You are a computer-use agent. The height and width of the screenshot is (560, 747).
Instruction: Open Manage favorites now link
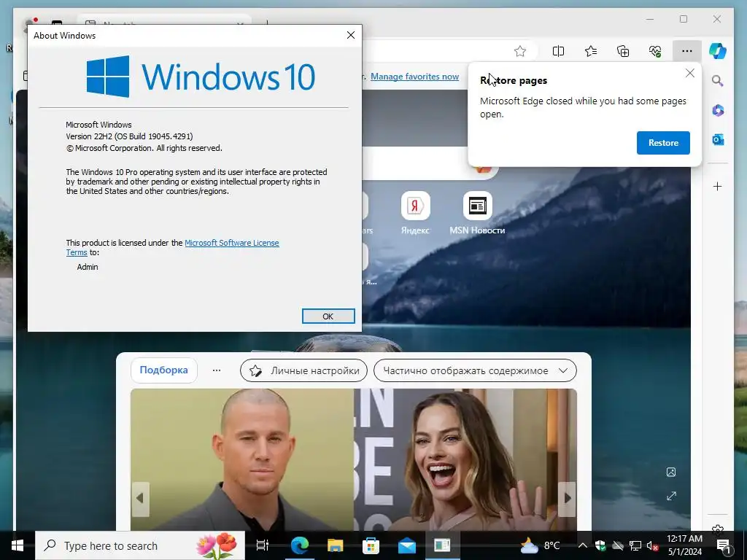[x=414, y=77]
